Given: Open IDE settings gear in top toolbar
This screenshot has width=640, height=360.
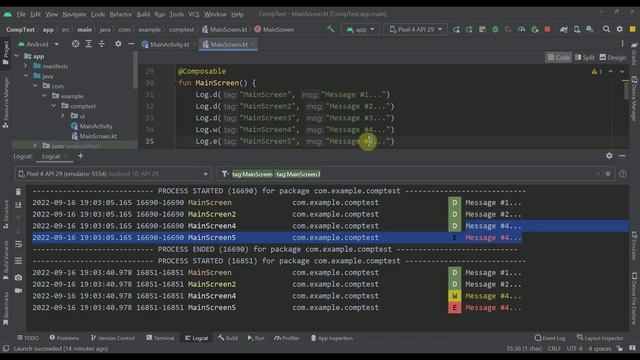Looking at the screenshot, I should tap(620, 29).
